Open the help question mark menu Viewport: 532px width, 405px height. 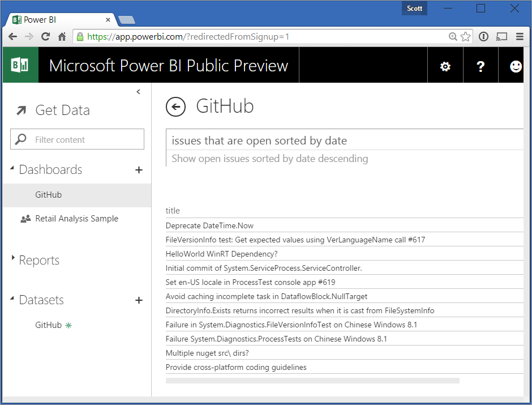click(480, 66)
